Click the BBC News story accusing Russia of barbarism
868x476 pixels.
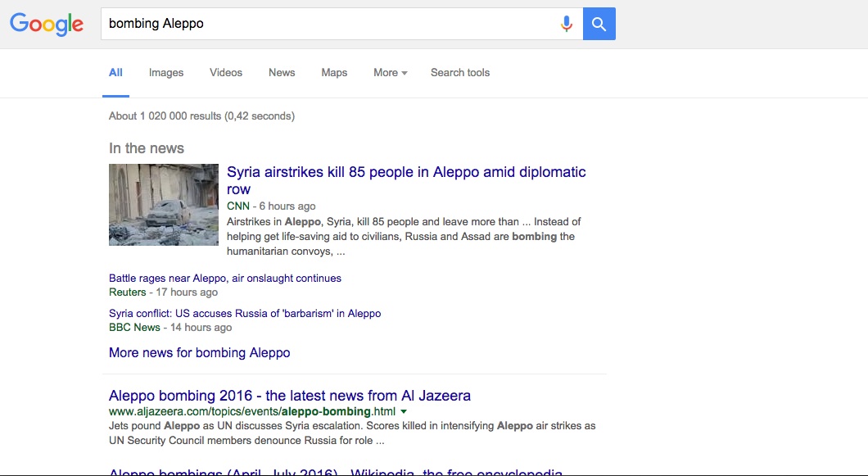pos(245,313)
